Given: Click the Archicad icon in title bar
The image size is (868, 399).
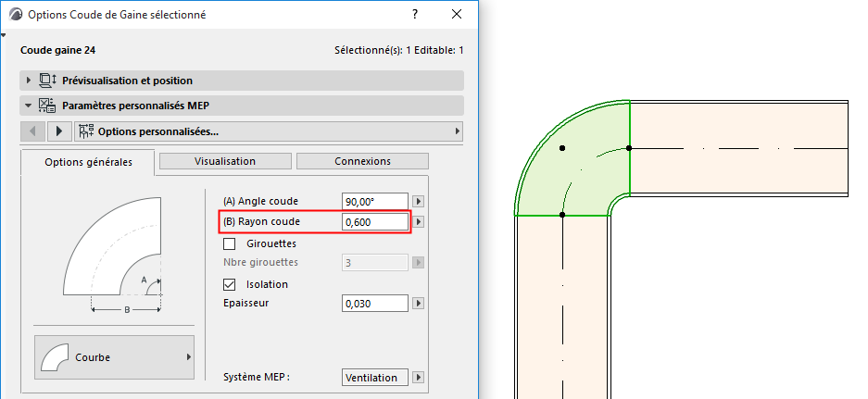Looking at the screenshot, I should (18, 15).
